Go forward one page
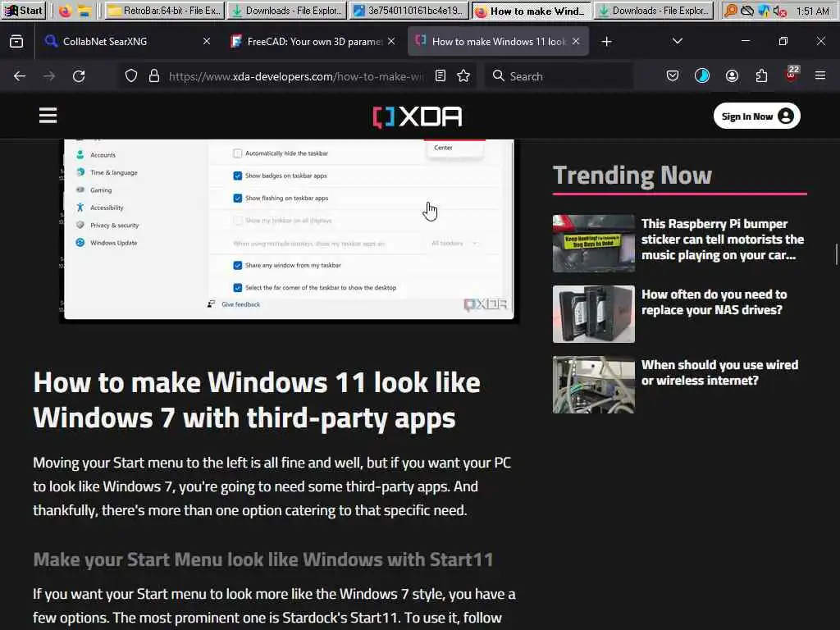The width and height of the screenshot is (840, 630). [x=49, y=76]
